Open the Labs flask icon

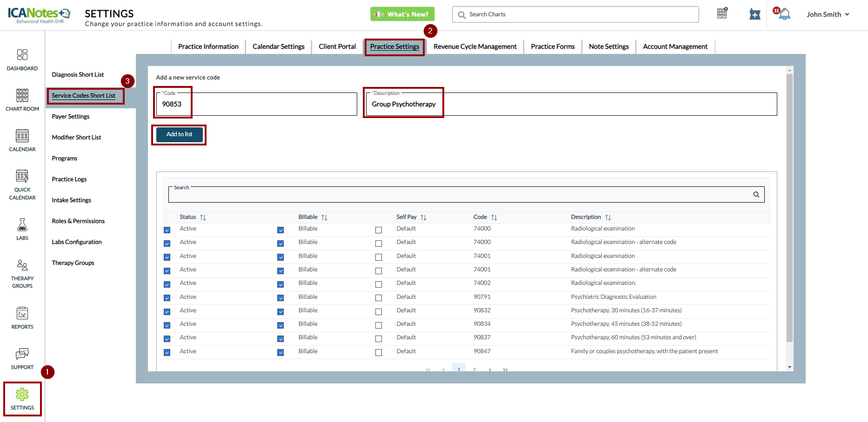pyautogui.click(x=22, y=225)
